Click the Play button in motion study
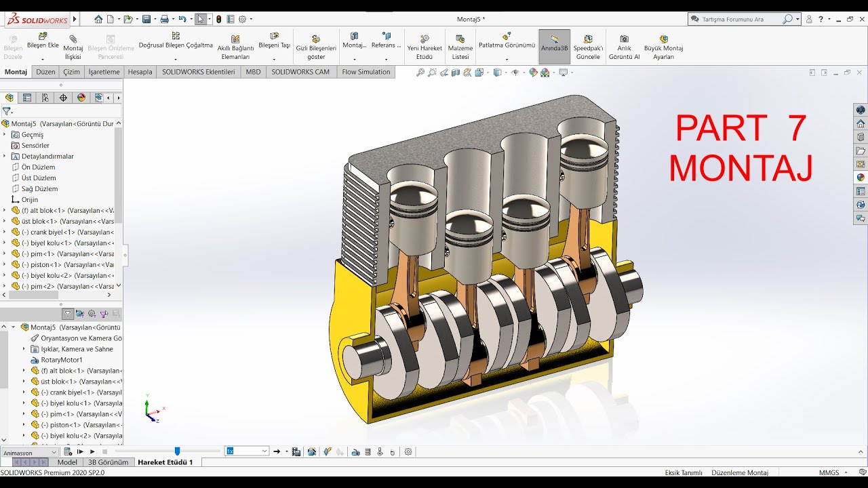 pos(92,451)
